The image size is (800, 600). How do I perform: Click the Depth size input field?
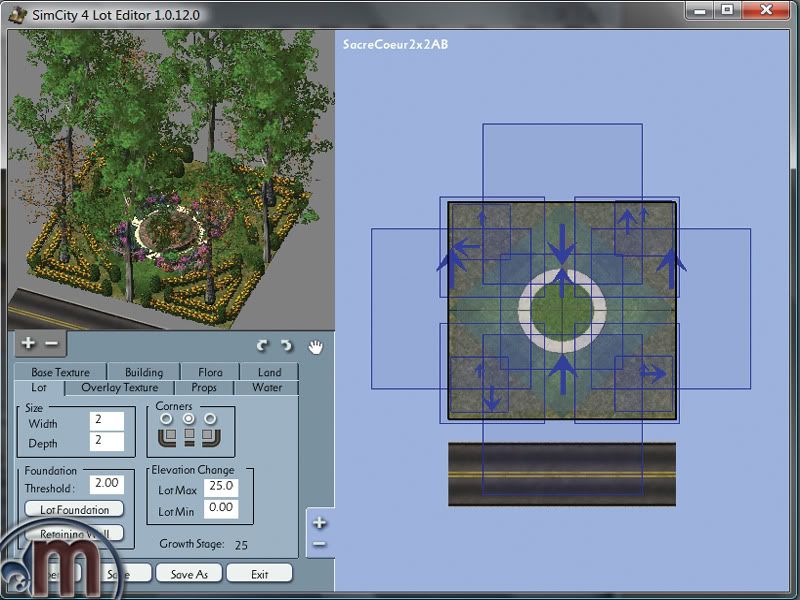click(107, 441)
